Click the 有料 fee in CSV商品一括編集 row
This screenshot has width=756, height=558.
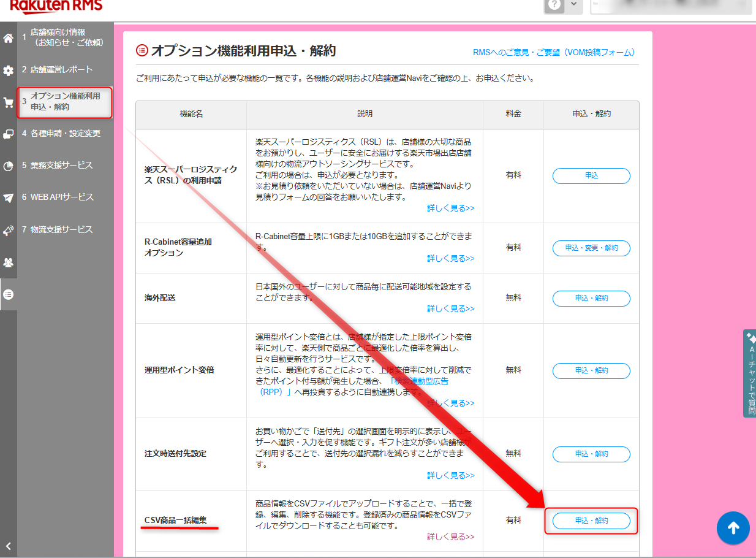coord(513,521)
